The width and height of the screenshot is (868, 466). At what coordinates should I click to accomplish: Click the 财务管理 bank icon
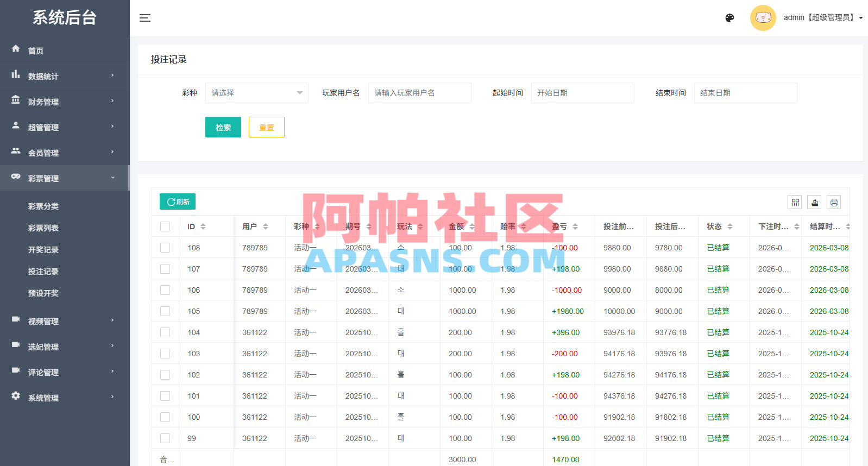coord(16,100)
